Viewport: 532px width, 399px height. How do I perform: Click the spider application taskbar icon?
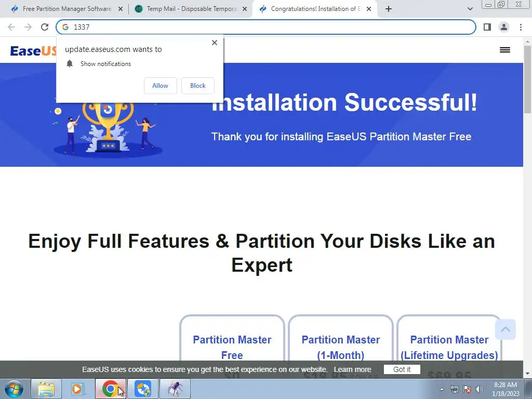[175, 389]
